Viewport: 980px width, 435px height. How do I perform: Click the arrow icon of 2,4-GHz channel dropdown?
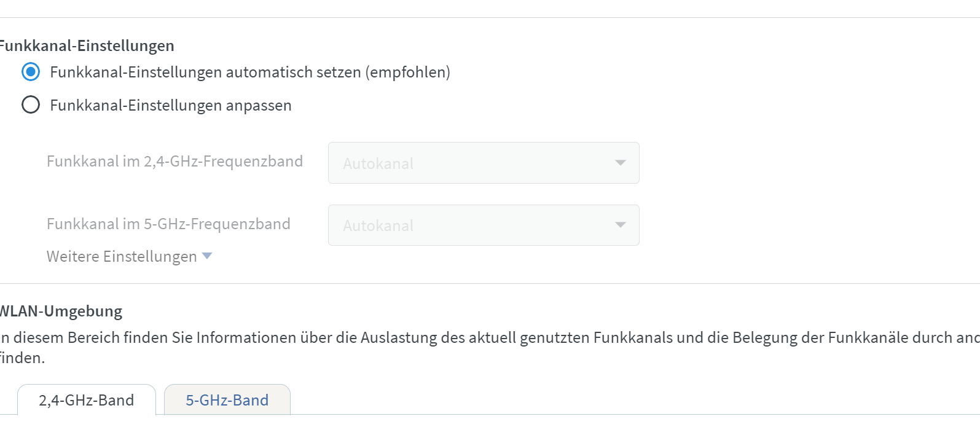click(620, 163)
